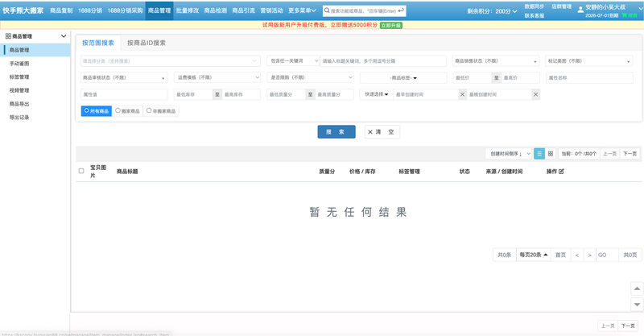Collapse the 商品管理 sidebar section chevron
Viewport: 644px width, 336px height.
coord(64,36)
